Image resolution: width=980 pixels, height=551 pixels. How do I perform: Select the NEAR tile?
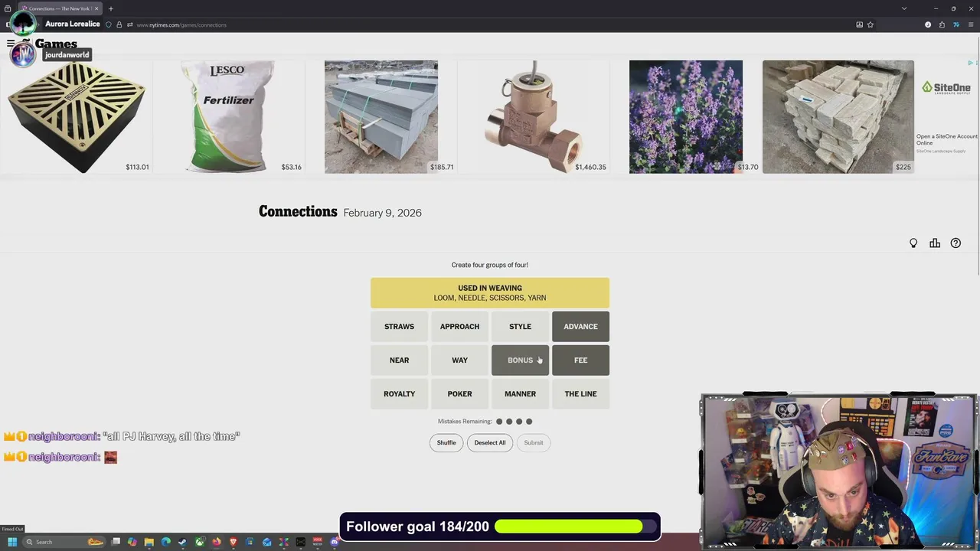(399, 360)
